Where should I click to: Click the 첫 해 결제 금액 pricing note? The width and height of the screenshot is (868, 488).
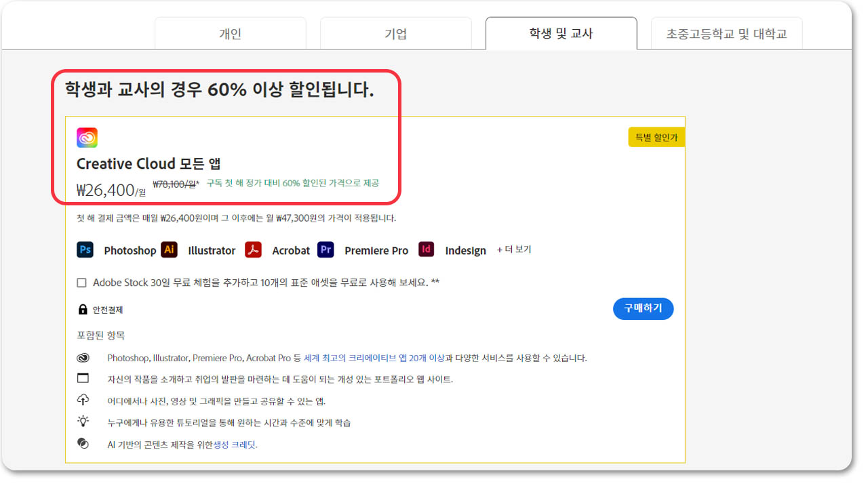click(x=237, y=218)
